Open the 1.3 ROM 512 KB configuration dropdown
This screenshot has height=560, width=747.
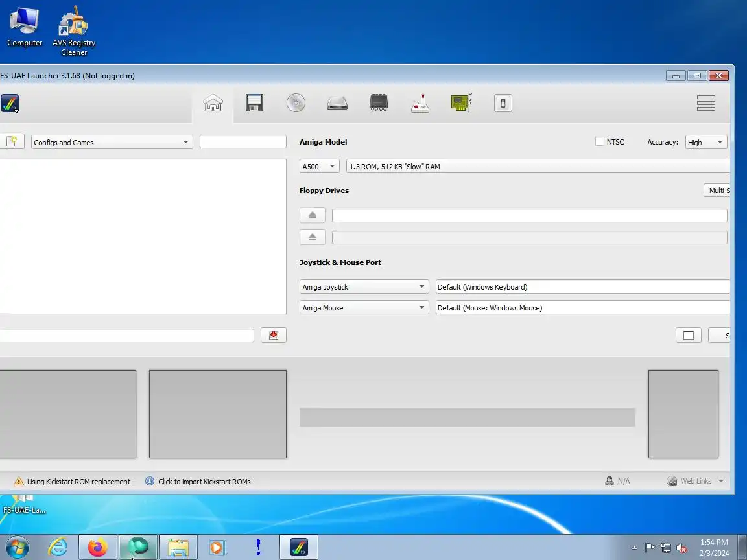[538, 166]
